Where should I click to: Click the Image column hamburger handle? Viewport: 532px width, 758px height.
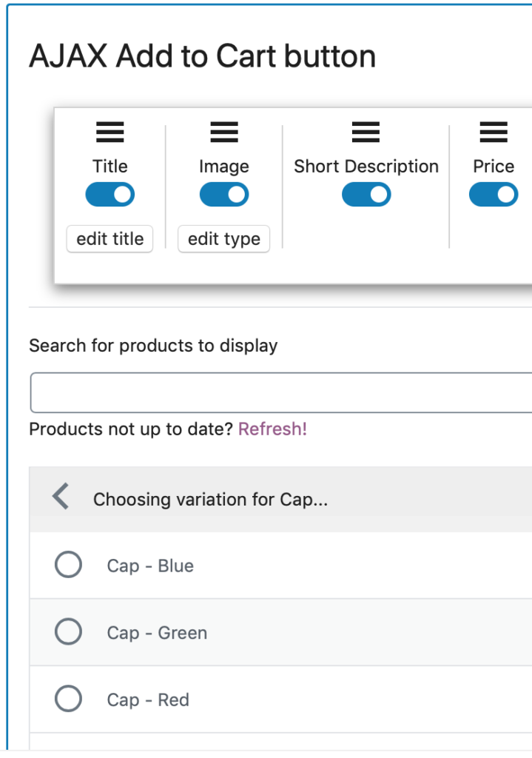[x=224, y=132]
